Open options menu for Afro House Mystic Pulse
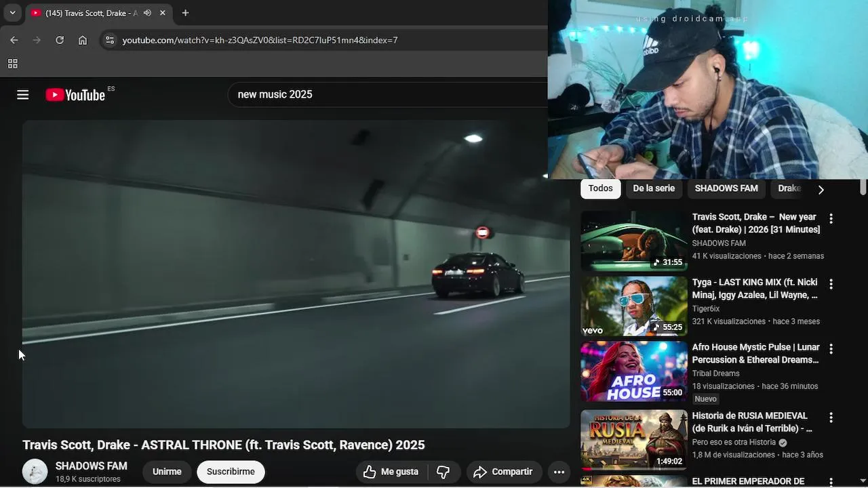The height and width of the screenshot is (488, 868). (x=831, y=349)
